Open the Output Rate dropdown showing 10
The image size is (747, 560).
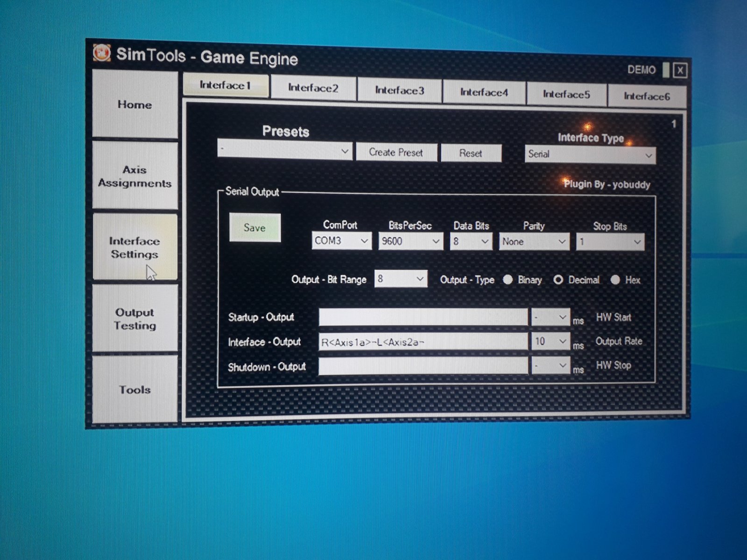click(x=550, y=342)
